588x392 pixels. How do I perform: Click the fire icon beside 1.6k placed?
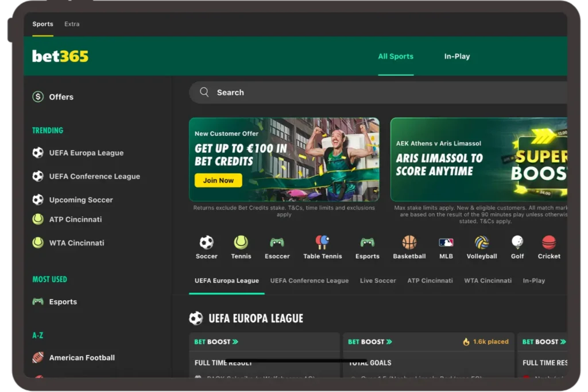pyautogui.click(x=466, y=341)
